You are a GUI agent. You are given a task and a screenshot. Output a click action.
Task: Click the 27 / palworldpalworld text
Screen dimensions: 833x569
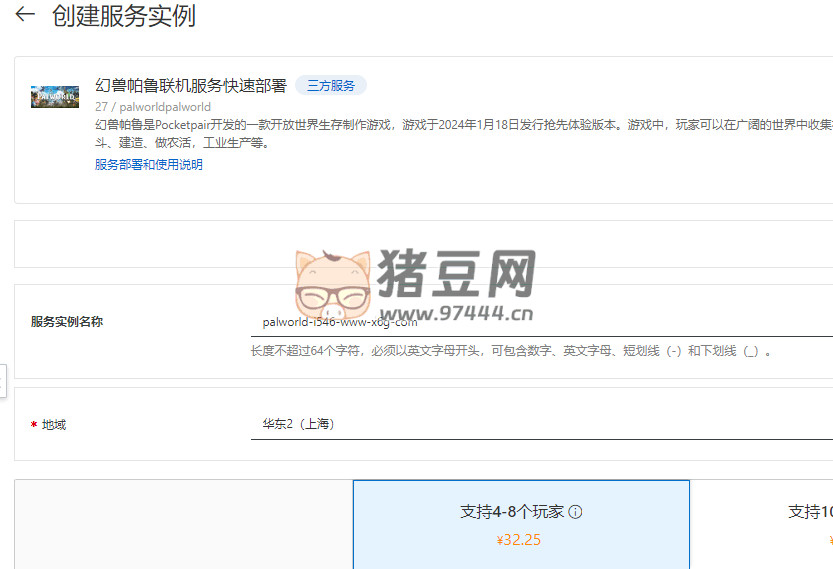click(x=153, y=107)
